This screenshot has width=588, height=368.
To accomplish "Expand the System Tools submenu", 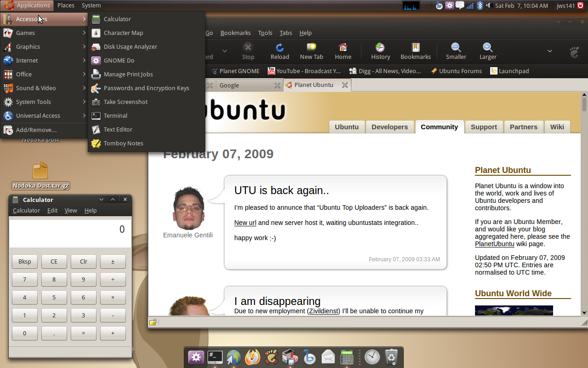I will 44,102.
